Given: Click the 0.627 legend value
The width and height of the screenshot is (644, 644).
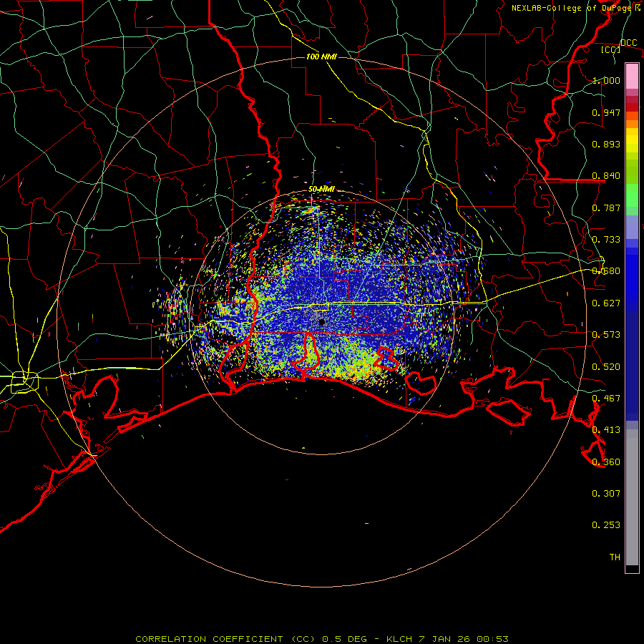Looking at the screenshot, I should [x=606, y=303].
